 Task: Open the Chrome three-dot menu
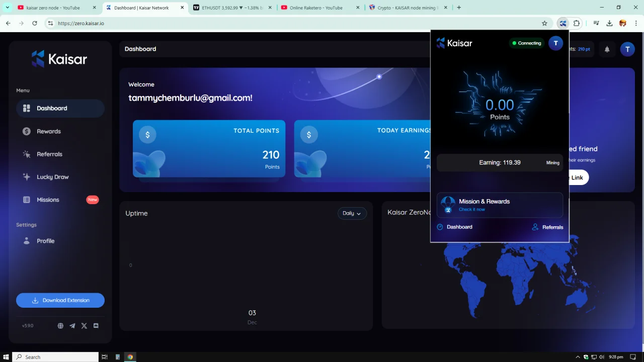[x=636, y=23]
